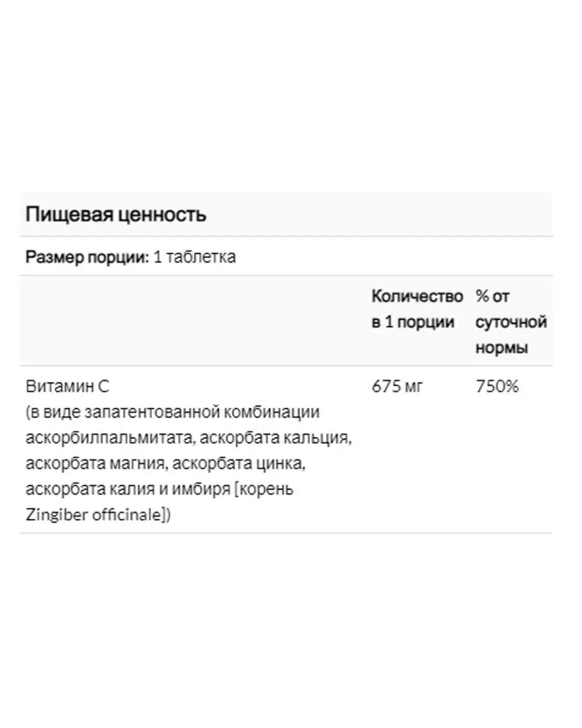Screen dimensions: 582x728
Task: Select the text "аскорбата цинка"
Action: tap(238, 463)
